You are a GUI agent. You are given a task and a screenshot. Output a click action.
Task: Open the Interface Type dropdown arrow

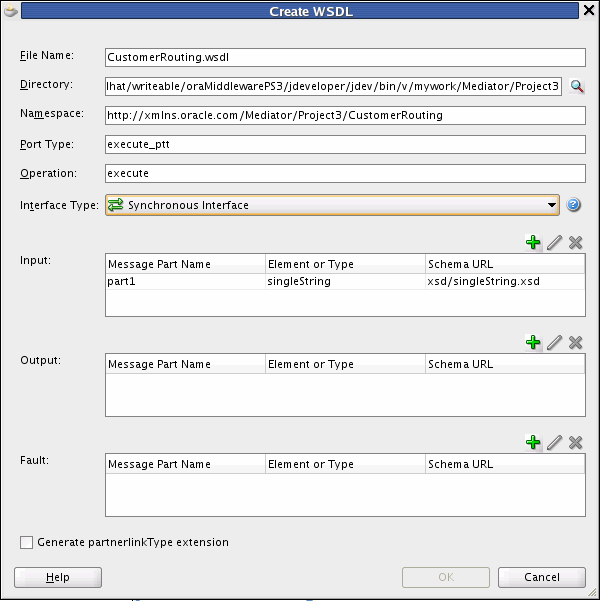click(552, 205)
